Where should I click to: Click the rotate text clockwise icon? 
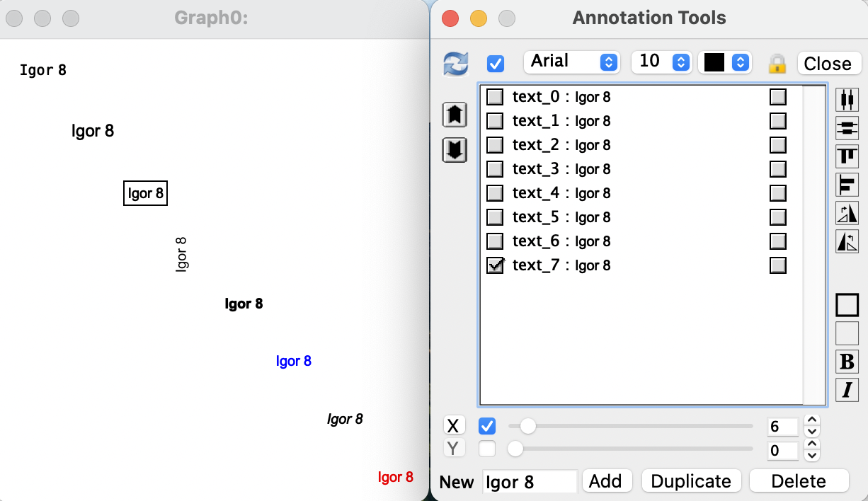click(x=847, y=212)
